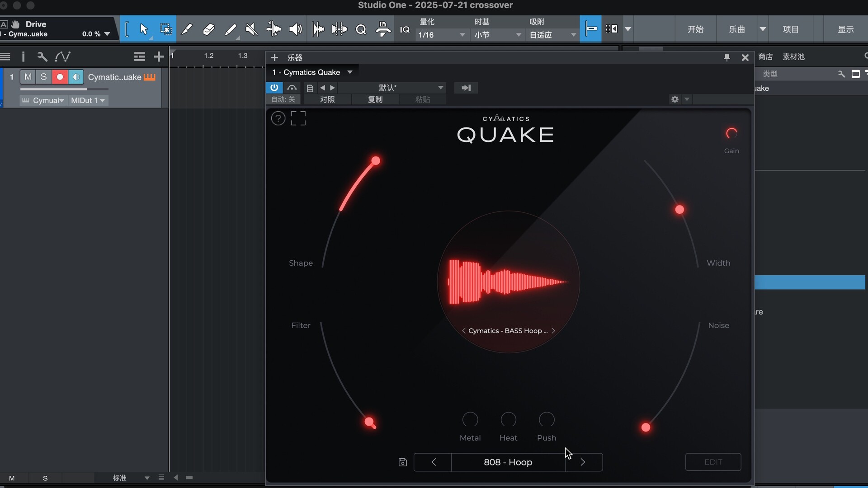Open 乐曲 song tab

pos(737,29)
